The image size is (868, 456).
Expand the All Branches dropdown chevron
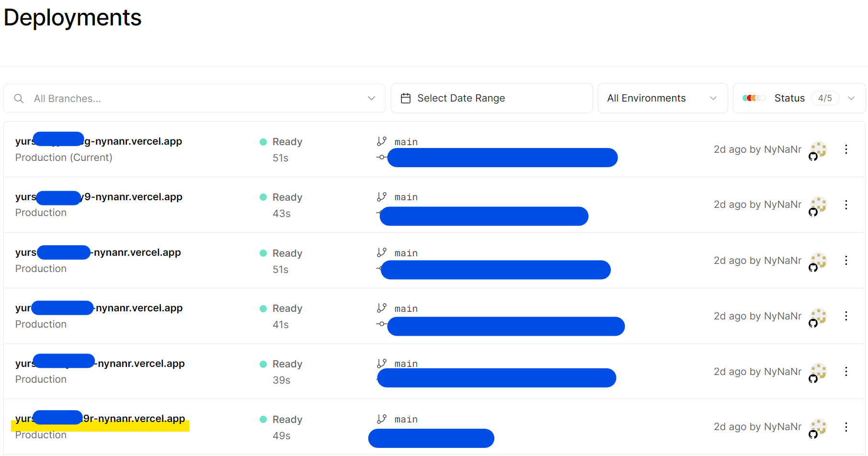point(371,98)
